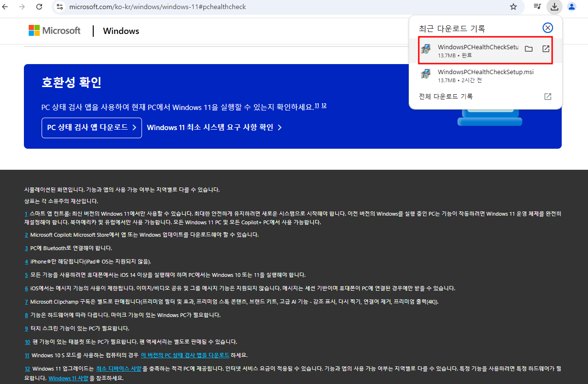The image size is (588, 384).
Task: Click the browser forward arrow
Action: [22, 7]
